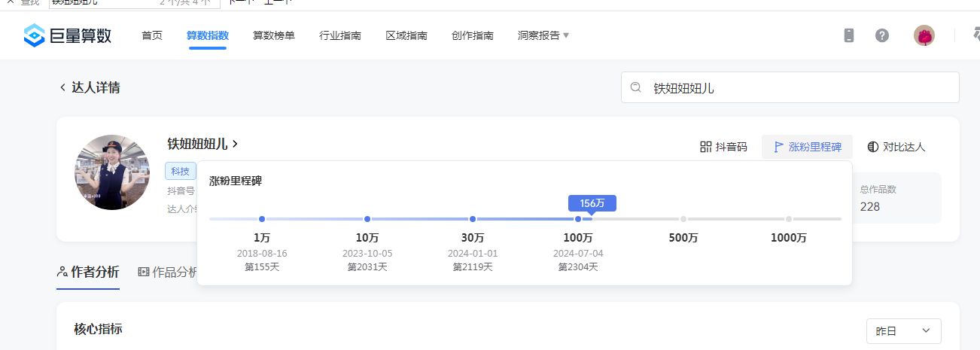Click the text 第2304天

578,266
